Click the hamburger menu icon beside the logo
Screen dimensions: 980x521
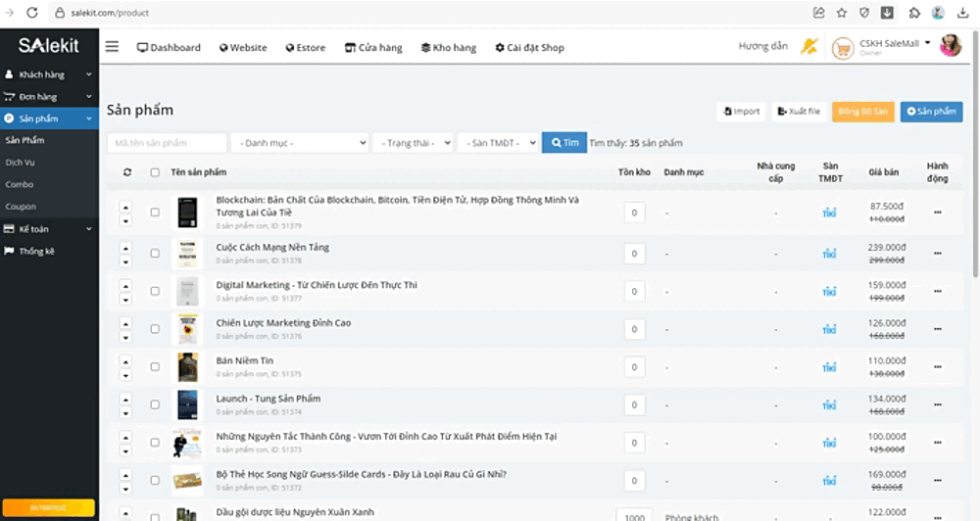point(112,47)
